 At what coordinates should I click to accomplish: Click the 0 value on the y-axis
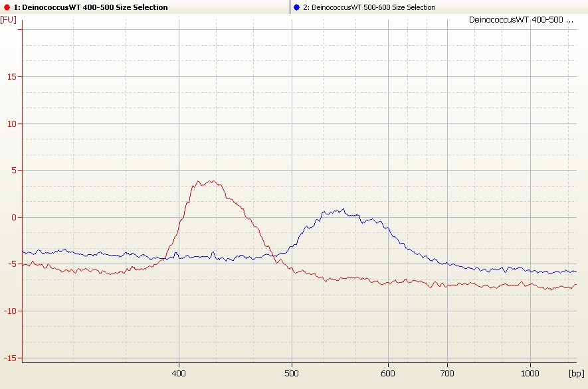pyautogui.click(x=15, y=217)
